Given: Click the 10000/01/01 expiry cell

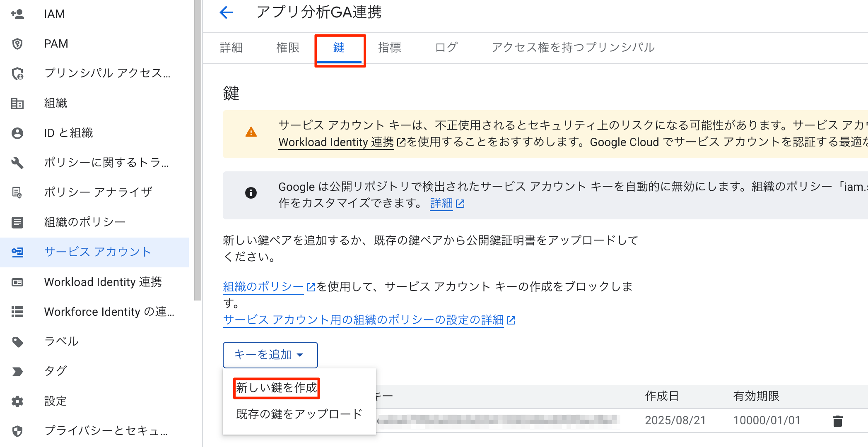Looking at the screenshot, I should [767, 421].
